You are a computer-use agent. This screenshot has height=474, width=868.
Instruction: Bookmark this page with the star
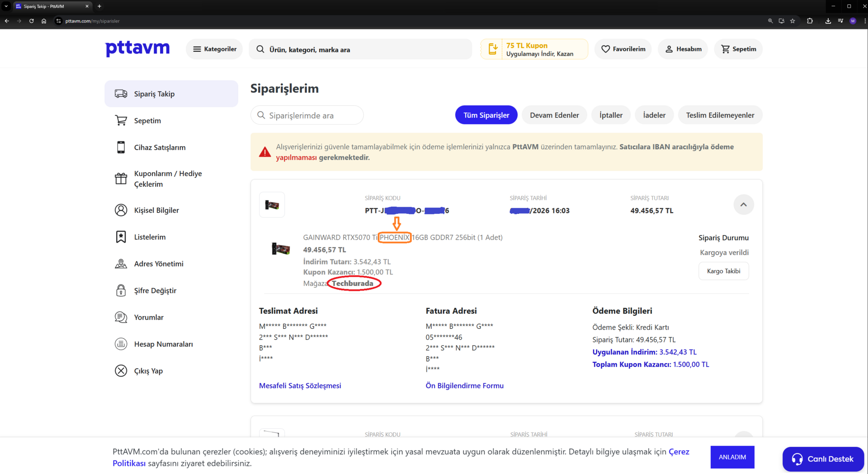(x=793, y=21)
